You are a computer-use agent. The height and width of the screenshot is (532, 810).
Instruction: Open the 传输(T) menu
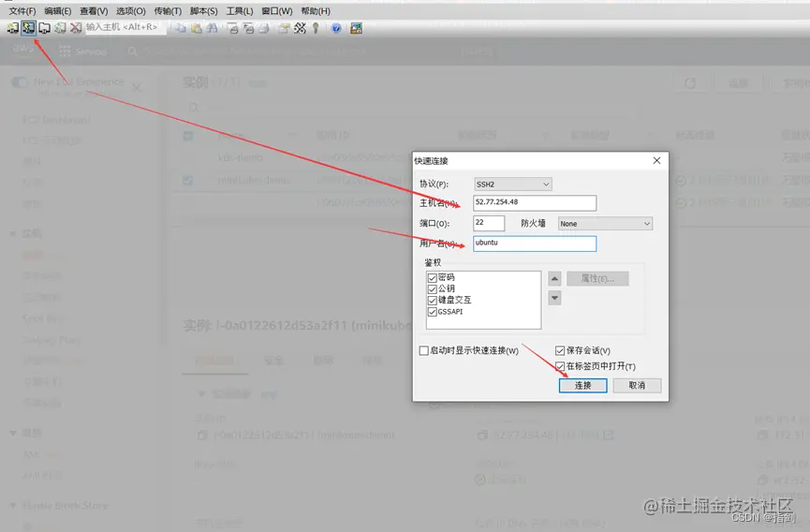[168, 11]
